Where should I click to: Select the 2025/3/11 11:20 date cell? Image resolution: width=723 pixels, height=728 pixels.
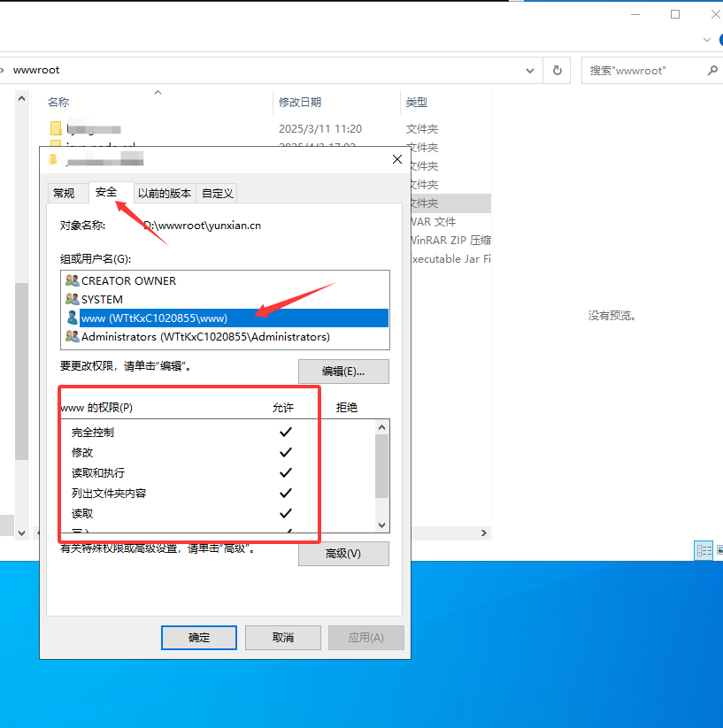pyautogui.click(x=320, y=128)
